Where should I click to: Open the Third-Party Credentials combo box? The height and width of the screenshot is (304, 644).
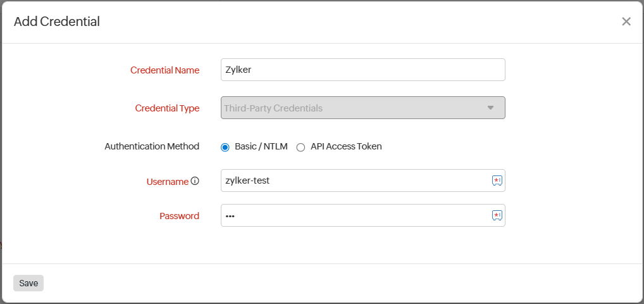(354, 108)
